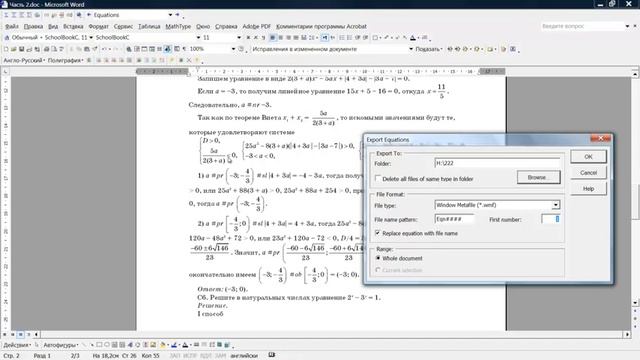Screen dimensions: 640x360
Task: Click the Print icon in Standard toolbar
Action: [x=46, y=49]
